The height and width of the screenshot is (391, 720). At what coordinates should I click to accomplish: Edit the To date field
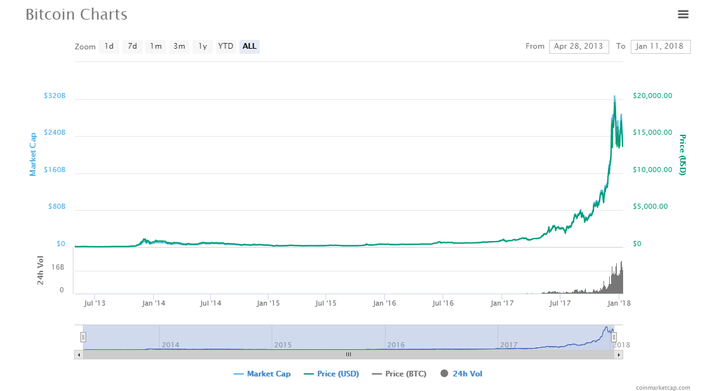pyautogui.click(x=660, y=46)
